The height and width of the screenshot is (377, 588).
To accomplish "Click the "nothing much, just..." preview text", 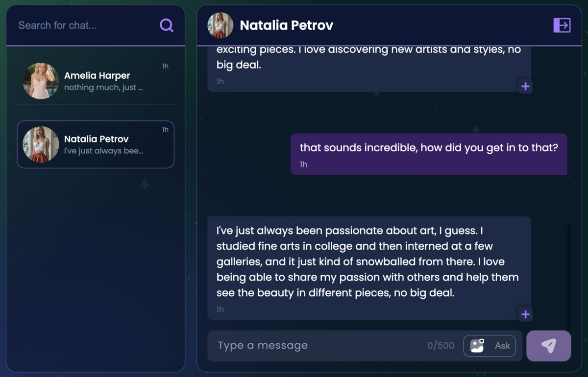I will [x=103, y=88].
